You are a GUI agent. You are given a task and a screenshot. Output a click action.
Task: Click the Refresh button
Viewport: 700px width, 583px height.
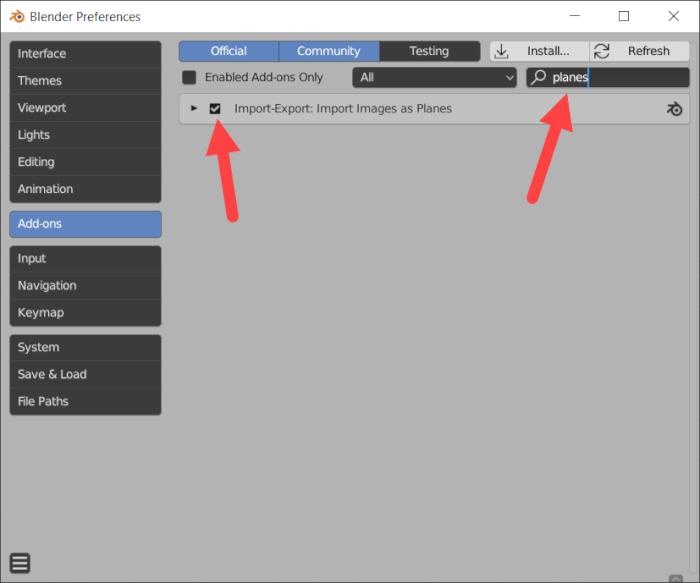[639, 51]
